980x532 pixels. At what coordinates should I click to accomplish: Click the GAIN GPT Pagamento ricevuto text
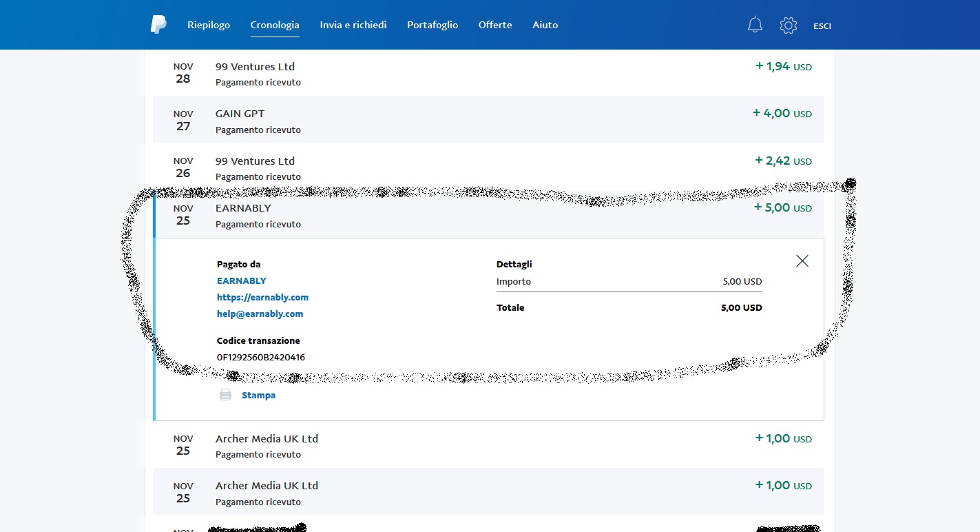(258, 130)
